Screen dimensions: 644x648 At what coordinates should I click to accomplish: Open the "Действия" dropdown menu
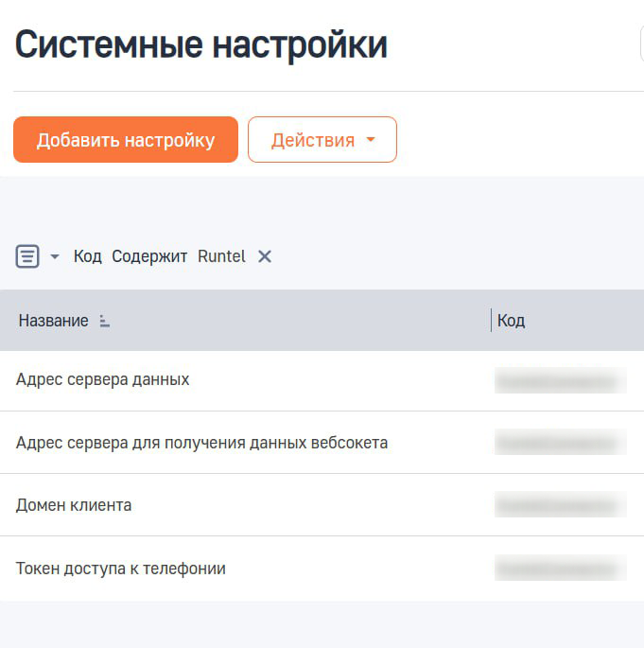click(x=322, y=140)
